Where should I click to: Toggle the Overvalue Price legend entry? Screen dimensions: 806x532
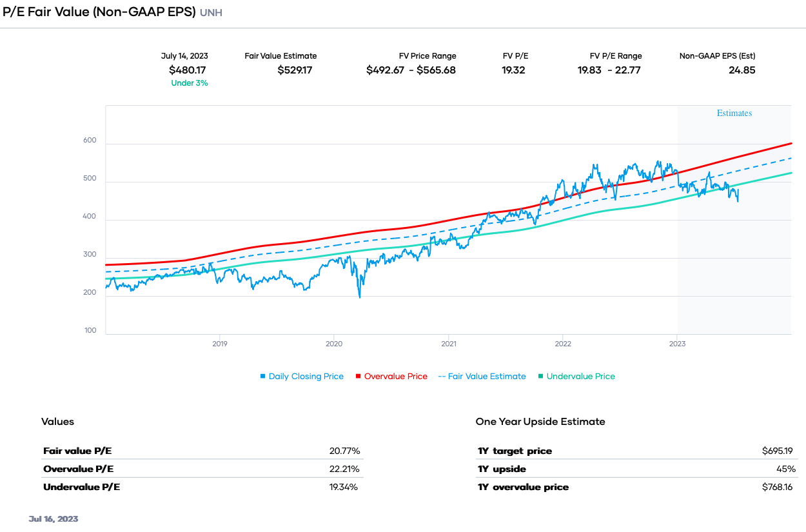point(391,377)
